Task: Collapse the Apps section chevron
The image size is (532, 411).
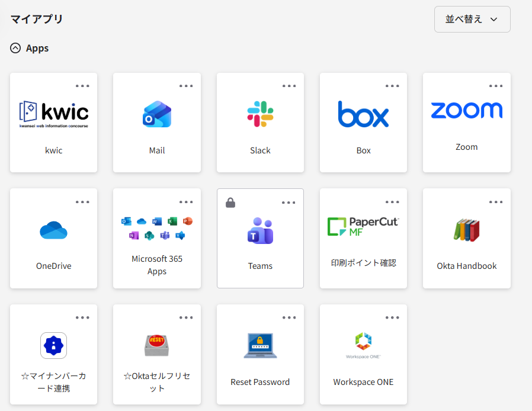Action: (x=15, y=48)
